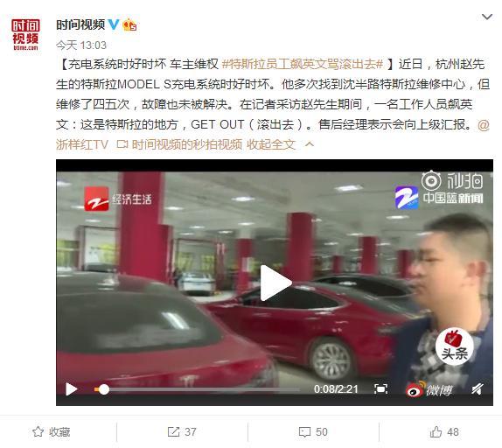Click the 时间视频 profile avatar

click(x=25, y=34)
